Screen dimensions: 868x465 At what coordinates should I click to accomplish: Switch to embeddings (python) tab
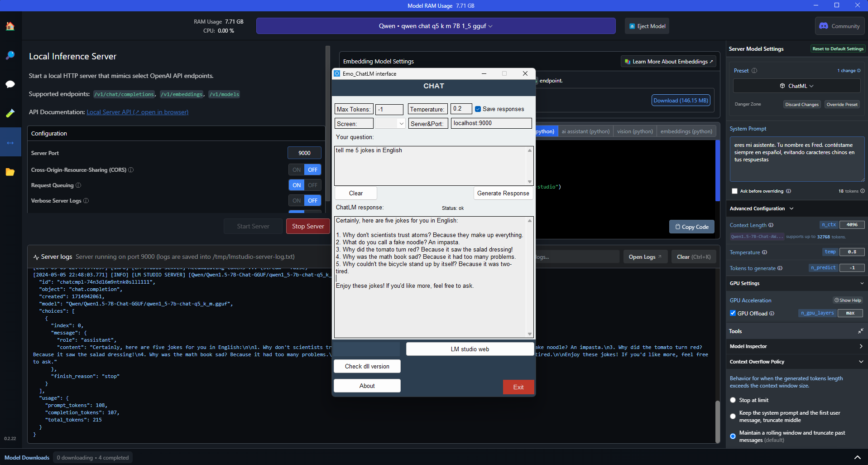click(686, 131)
